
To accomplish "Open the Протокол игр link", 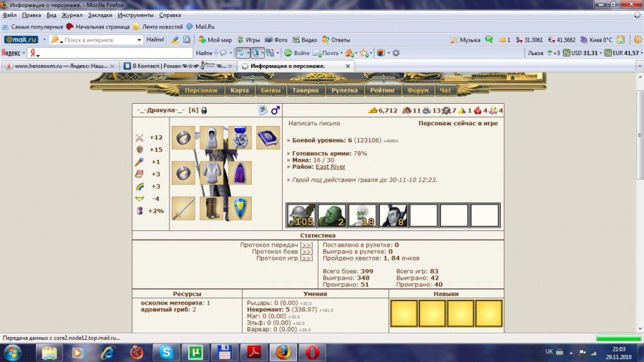I will [306, 258].
